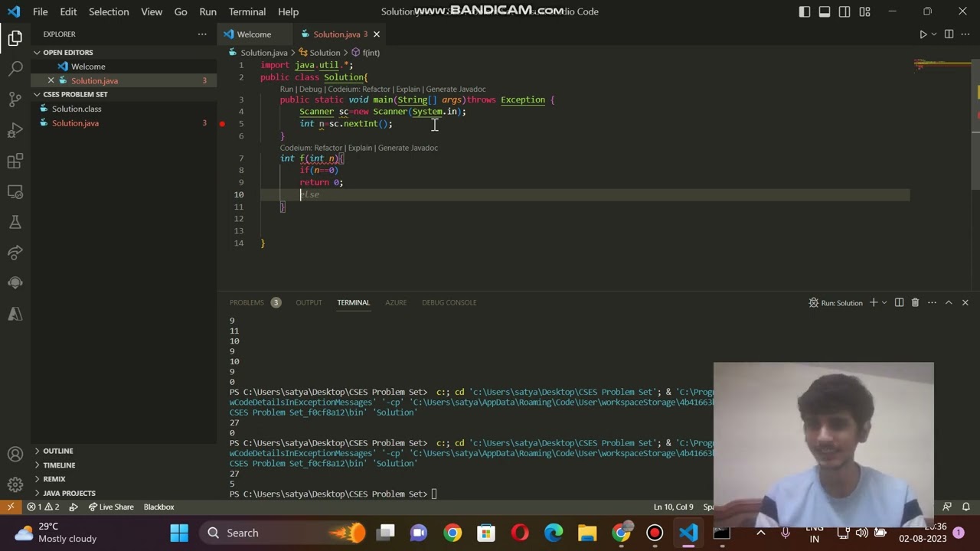The width and height of the screenshot is (980, 551).
Task: Open the Explorer view in activity bar
Action: coord(15,37)
